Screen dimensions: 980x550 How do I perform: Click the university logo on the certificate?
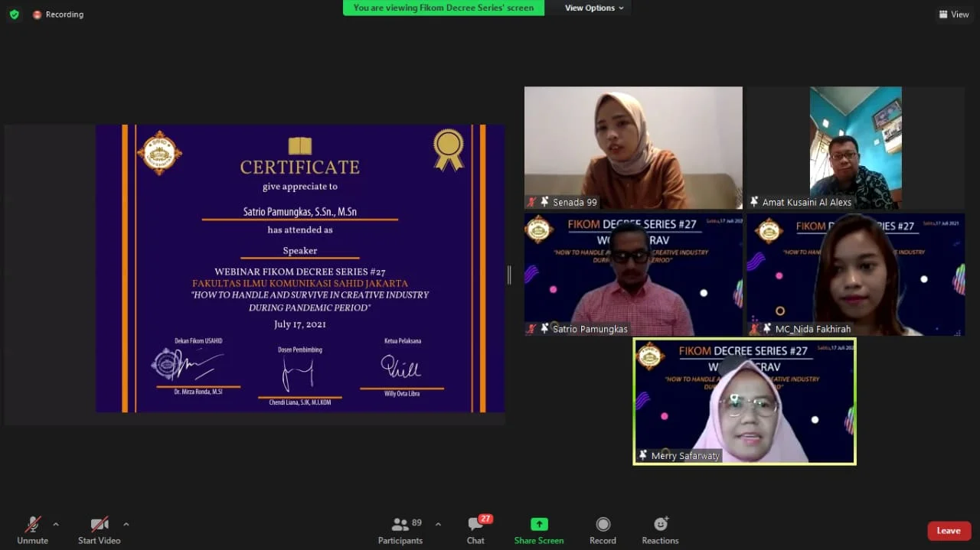coord(159,153)
